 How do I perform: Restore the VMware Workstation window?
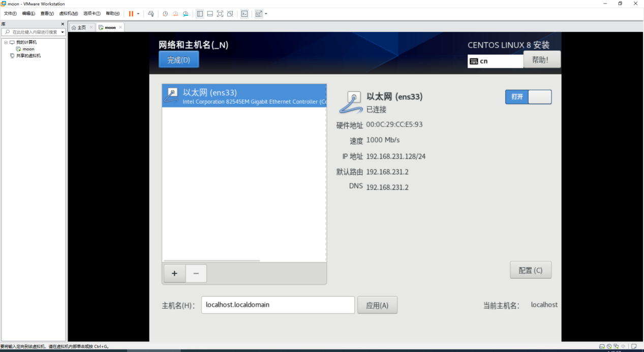pos(620,4)
